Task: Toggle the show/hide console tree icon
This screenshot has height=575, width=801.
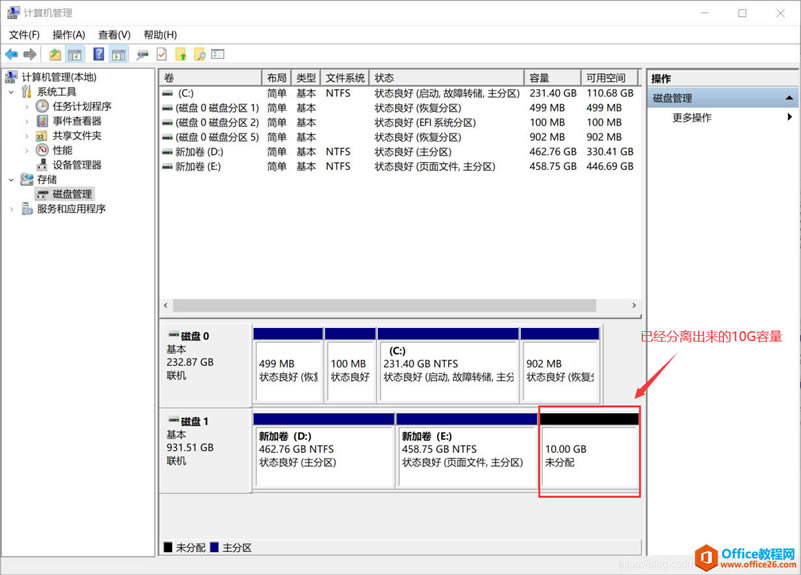Action: point(75,54)
